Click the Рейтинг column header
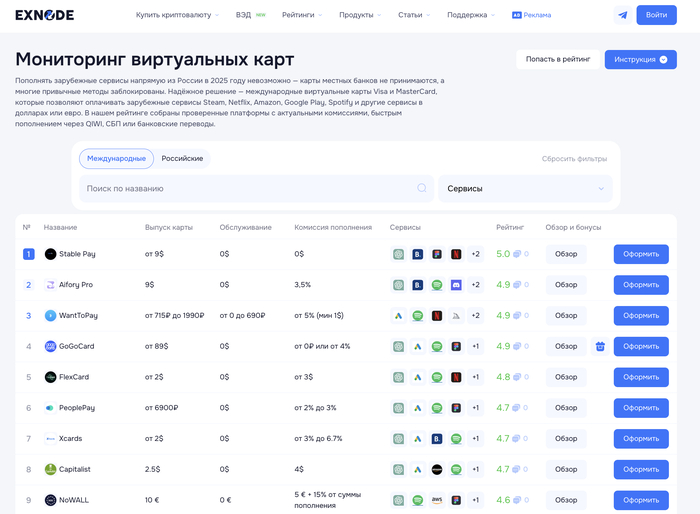This screenshot has height=514, width=700. point(510,227)
